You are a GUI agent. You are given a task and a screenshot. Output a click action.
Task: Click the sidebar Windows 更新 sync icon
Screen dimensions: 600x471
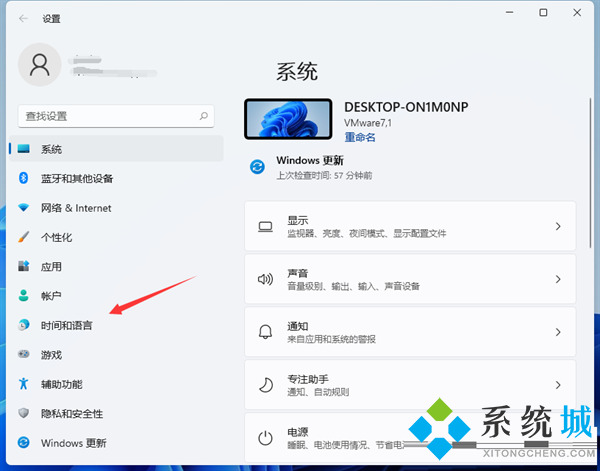pyautogui.click(x=23, y=442)
